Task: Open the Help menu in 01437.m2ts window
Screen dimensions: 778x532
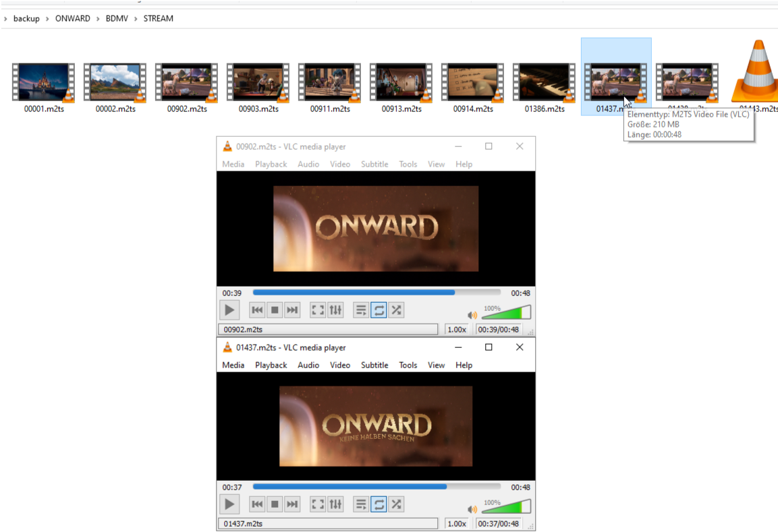Action: [x=464, y=365]
